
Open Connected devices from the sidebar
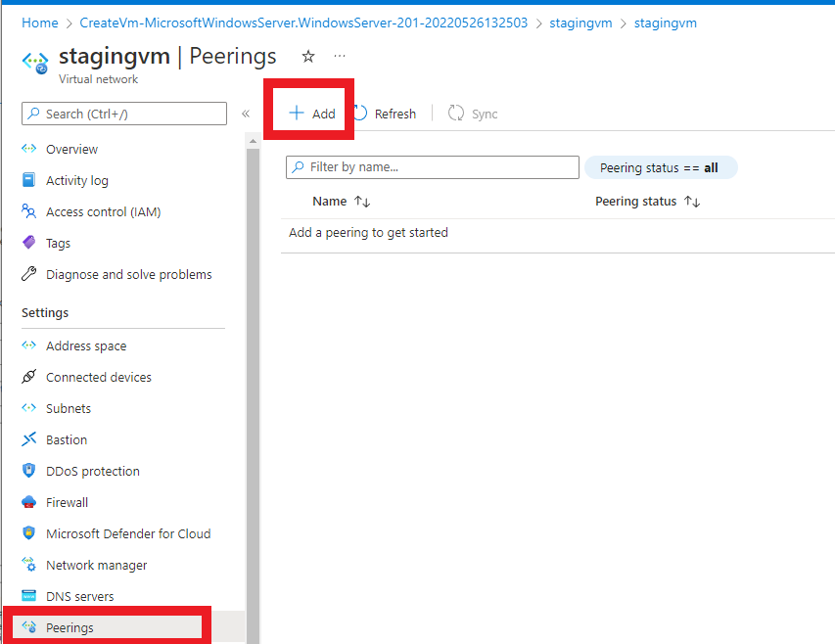(29, 377)
